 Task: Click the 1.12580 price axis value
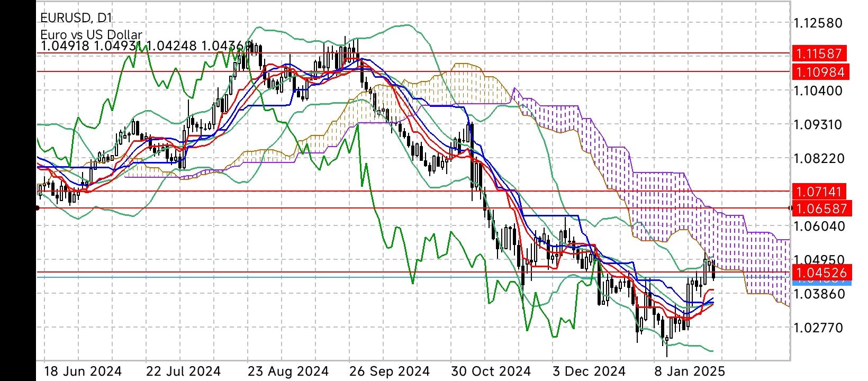click(818, 23)
